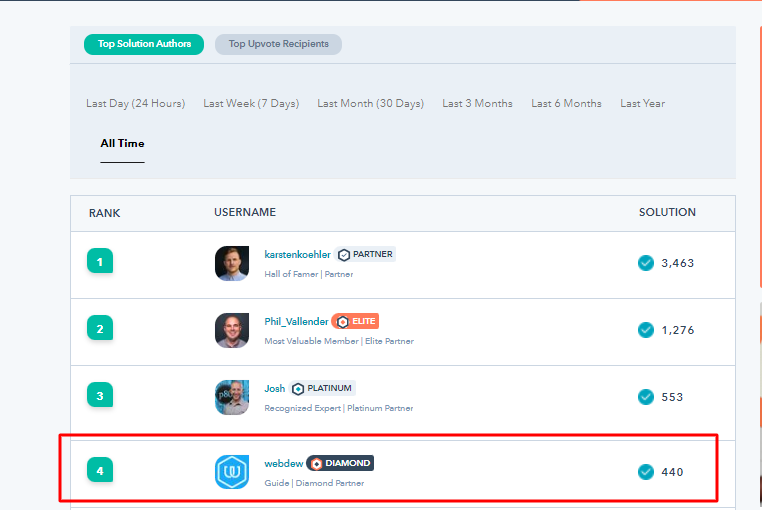Switch to Top Upvote Recipients tab
The height and width of the screenshot is (510, 762).
click(x=278, y=44)
